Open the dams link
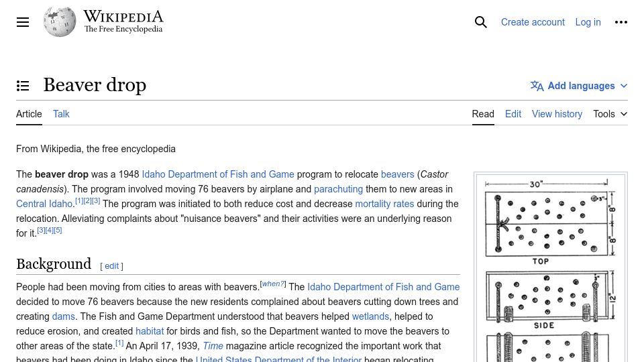The height and width of the screenshot is (362, 644). coord(63,316)
